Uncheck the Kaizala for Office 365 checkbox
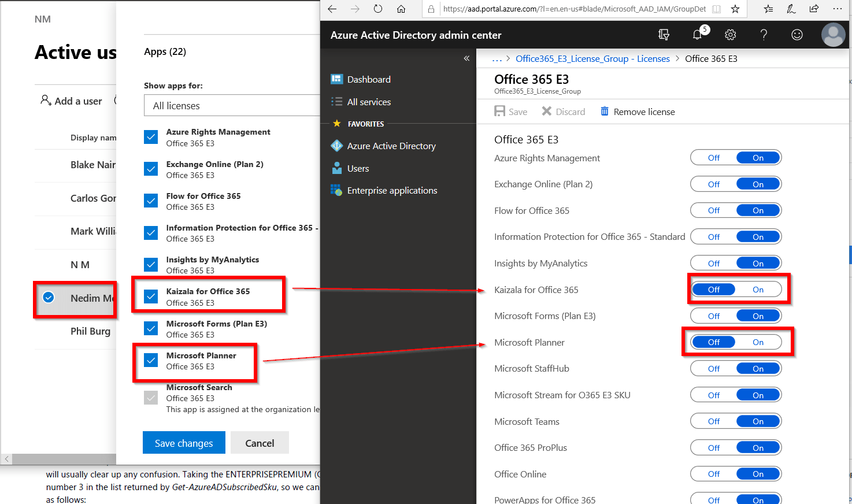852x504 pixels. [151, 297]
